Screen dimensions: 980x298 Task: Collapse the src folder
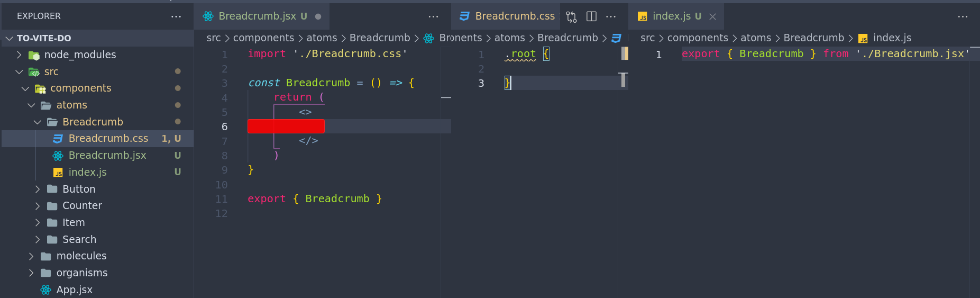click(x=19, y=72)
